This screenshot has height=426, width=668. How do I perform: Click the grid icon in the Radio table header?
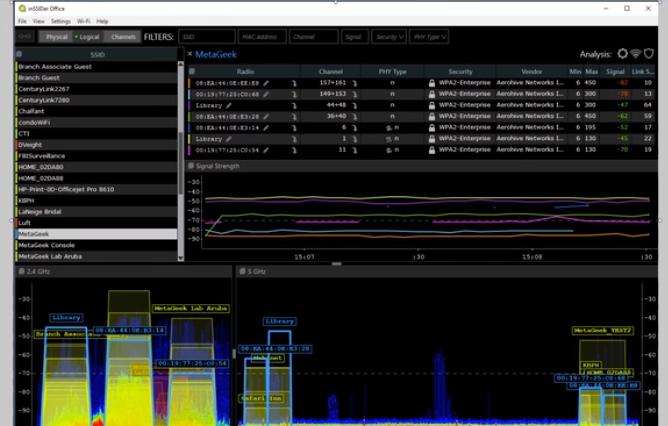192,72
